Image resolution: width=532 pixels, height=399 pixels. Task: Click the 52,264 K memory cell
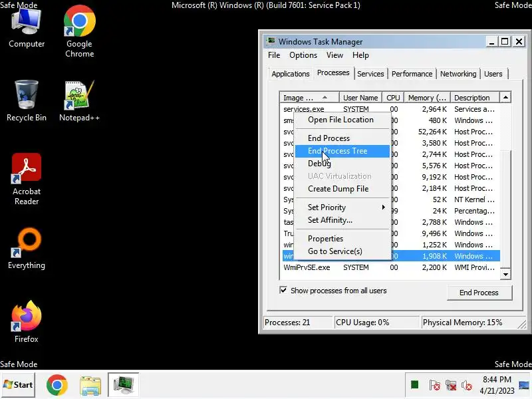432,132
